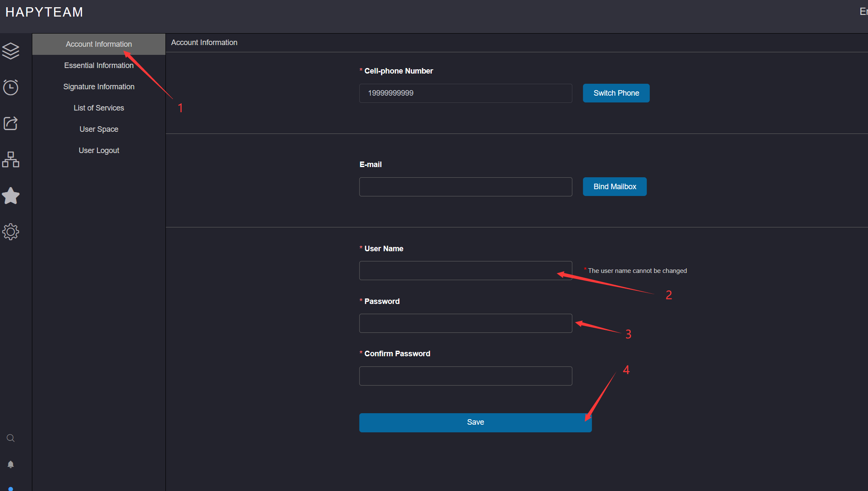Click the Bind Mailbox button
The height and width of the screenshot is (491, 868).
tap(615, 187)
